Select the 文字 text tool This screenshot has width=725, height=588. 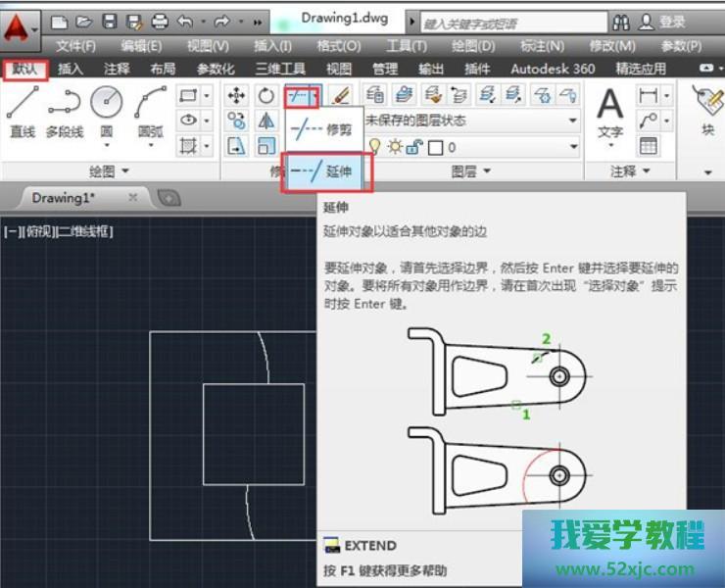tap(610, 113)
